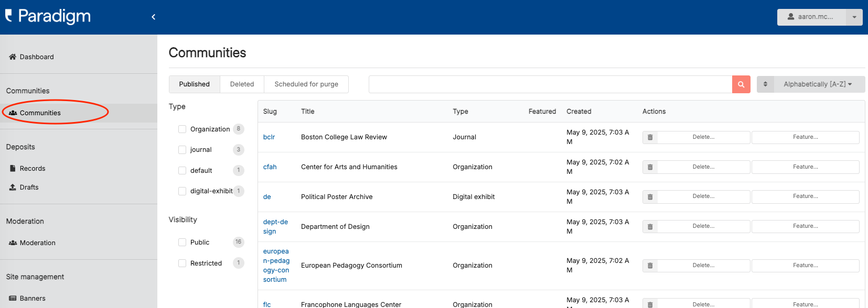Expand the aaron.mc... user menu caret
868x308 pixels.
[x=854, y=17]
